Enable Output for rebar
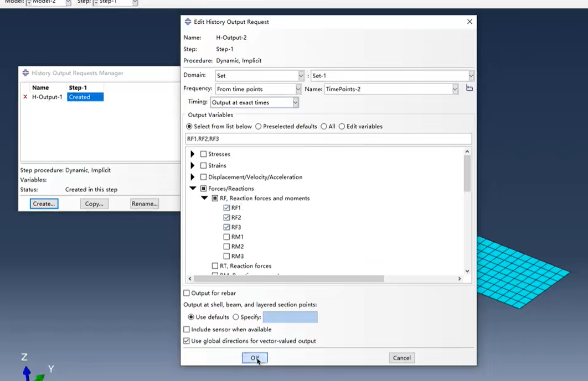The height and width of the screenshot is (381, 588). pos(187,293)
